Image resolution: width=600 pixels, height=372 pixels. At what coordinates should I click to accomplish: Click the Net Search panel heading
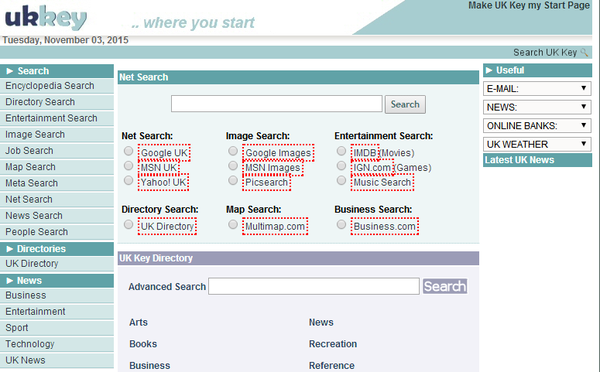(x=298, y=77)
